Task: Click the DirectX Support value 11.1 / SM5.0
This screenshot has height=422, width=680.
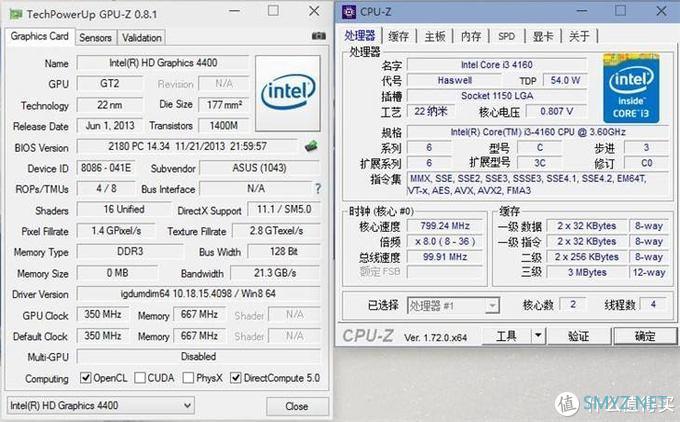Action: pyautogui.click(x=284, y=209)
